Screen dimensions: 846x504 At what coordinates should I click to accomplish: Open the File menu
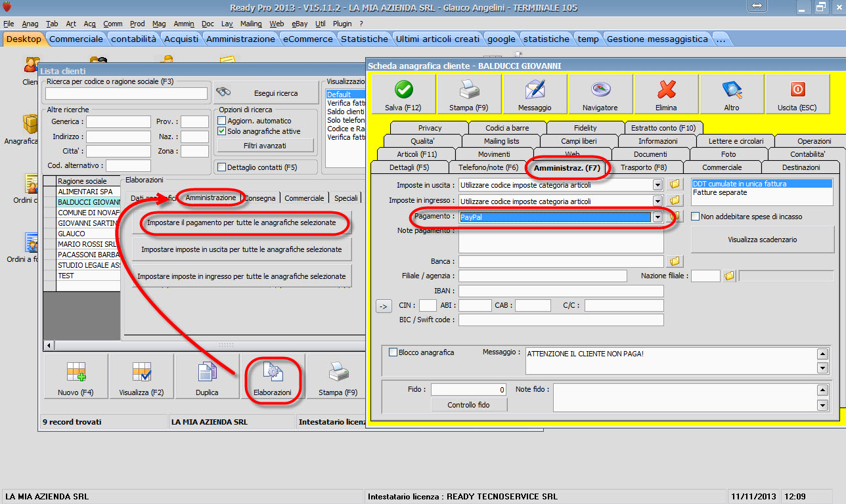tap(9, 24)
